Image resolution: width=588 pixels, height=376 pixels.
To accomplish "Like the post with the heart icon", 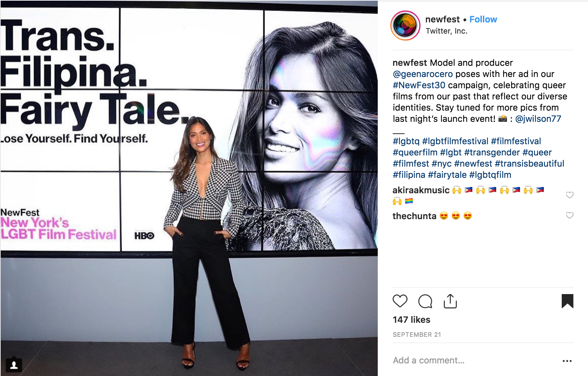I will 400,301.
